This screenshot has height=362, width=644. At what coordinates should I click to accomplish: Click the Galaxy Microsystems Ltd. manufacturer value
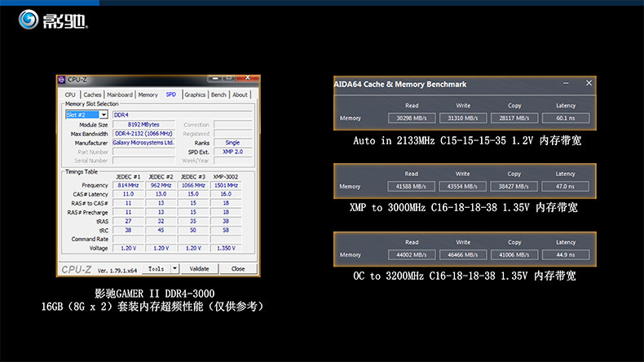143,143
